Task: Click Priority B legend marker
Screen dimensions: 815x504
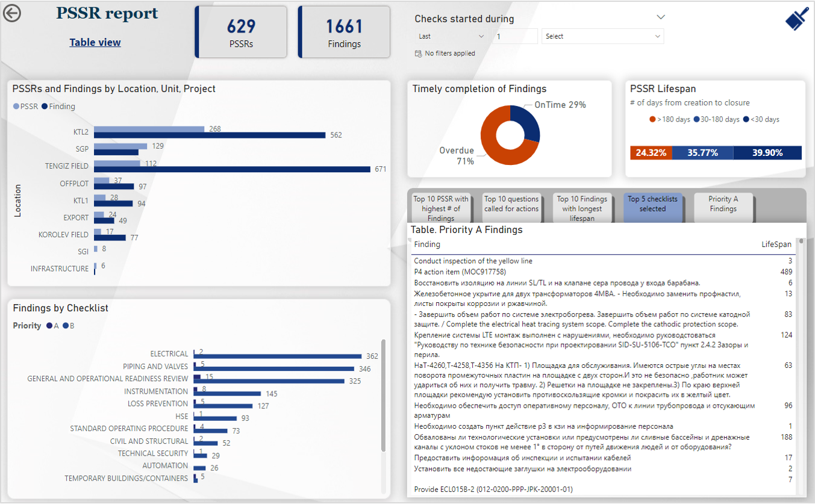Action: [66, 326]
